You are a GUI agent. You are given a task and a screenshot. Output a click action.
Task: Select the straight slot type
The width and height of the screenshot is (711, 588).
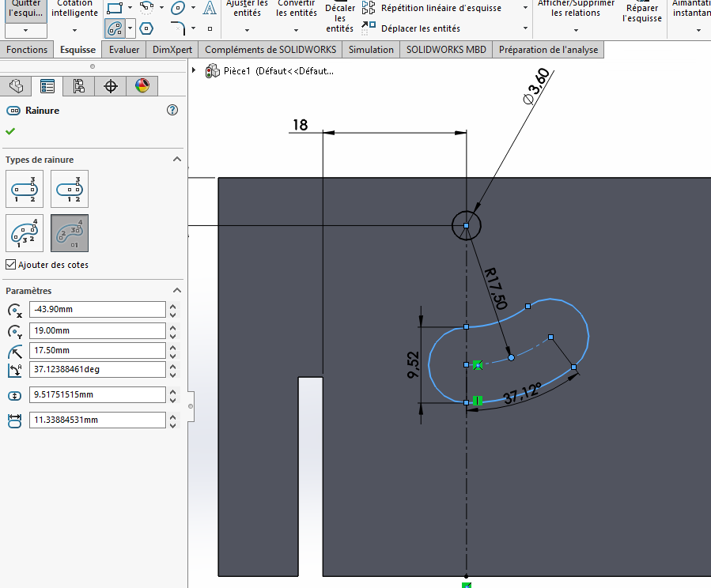[x=25, y=190]
